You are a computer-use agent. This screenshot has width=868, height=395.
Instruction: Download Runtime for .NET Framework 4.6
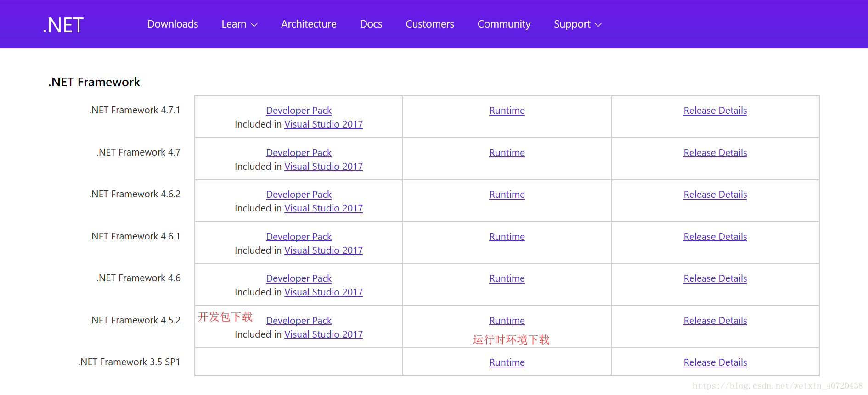(x=507, y=278)
